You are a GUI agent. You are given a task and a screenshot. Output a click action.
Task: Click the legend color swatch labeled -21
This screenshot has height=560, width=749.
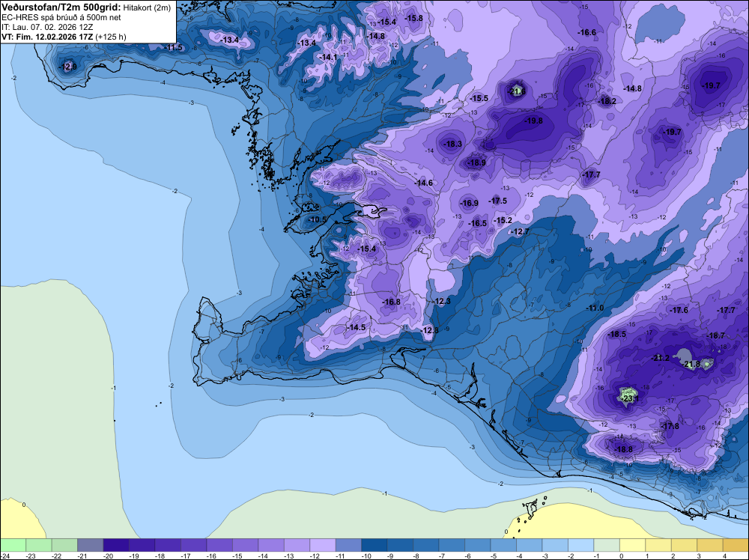tap(91, 545)
